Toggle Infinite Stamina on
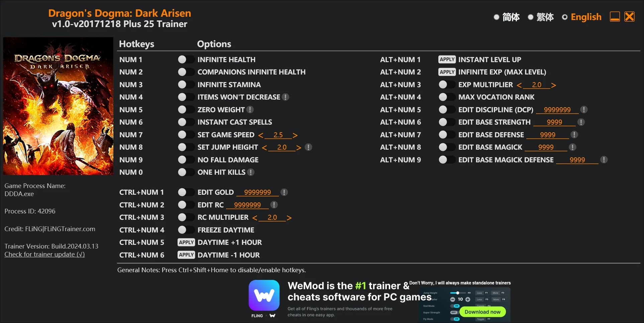Viewport: 644px width, 323px height. click(186, 85)
